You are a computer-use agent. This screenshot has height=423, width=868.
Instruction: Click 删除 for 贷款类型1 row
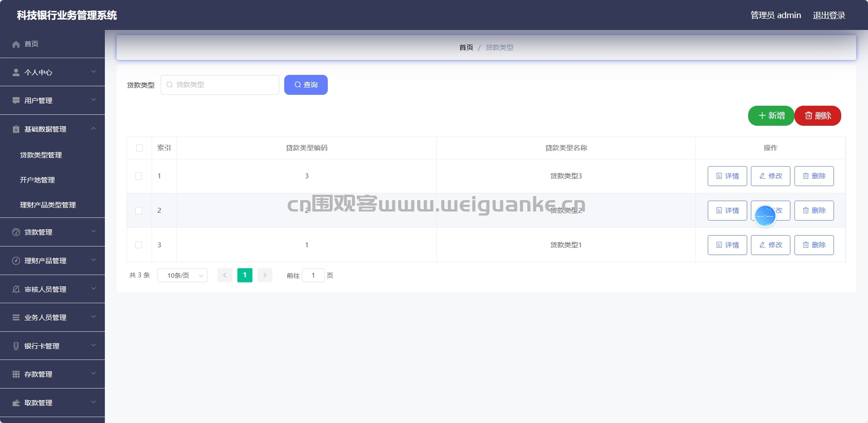(x=814, y=245)
